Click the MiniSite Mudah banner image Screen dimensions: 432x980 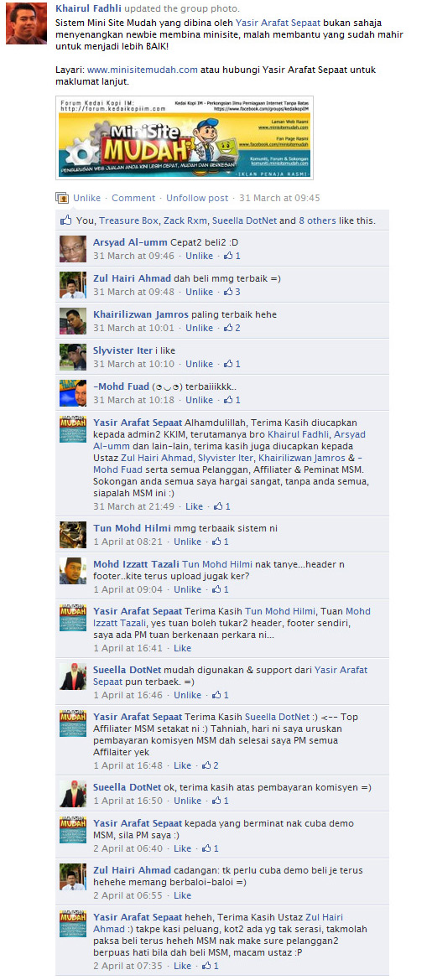pos(185,137)
